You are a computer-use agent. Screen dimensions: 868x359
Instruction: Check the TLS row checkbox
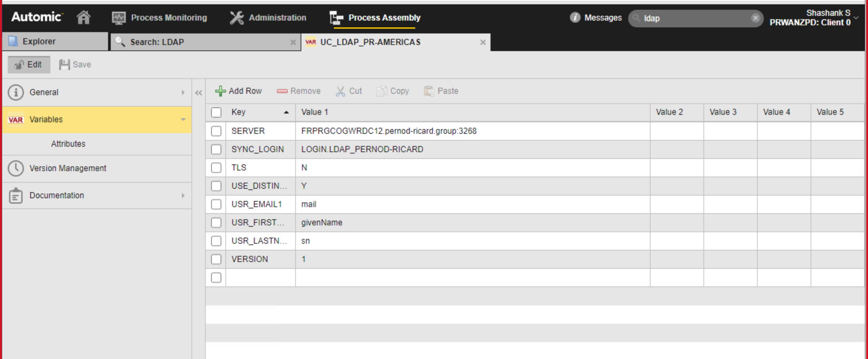coord(216,168)
